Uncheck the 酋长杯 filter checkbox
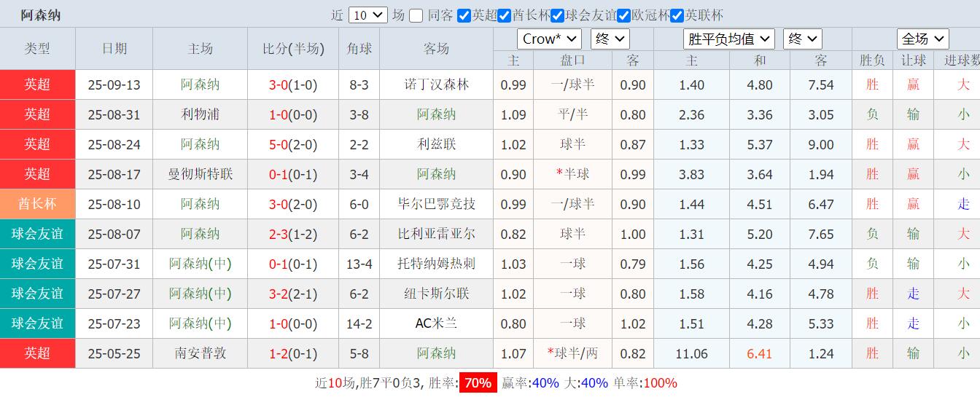The image size is (980, 397). point(504,15)
